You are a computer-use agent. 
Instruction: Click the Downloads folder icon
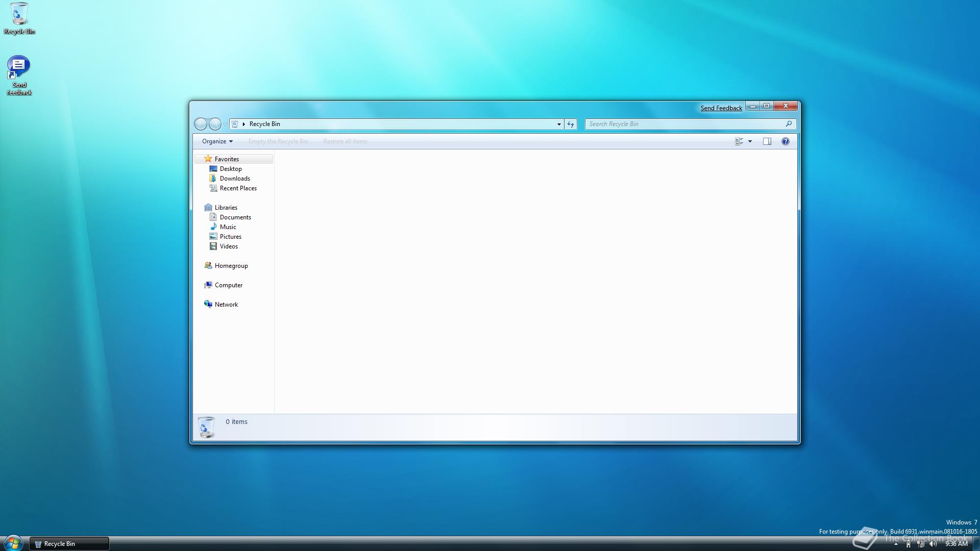point(213,178)
